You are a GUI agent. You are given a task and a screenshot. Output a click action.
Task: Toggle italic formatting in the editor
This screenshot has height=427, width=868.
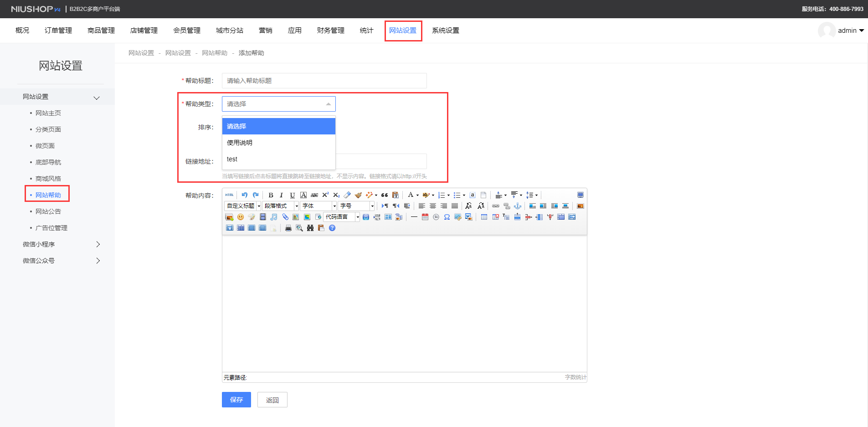pyautogui.click(x=282, y=195)
